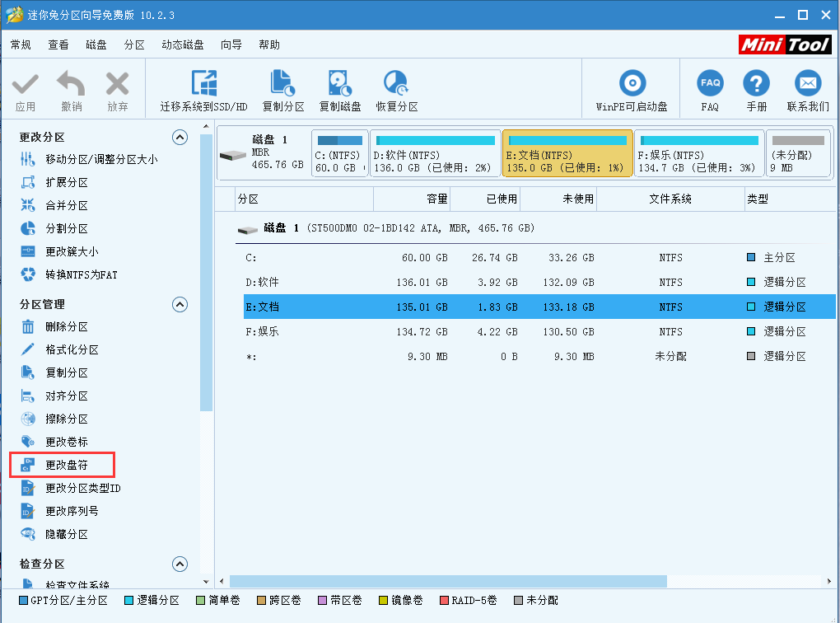Viewport: 840px width, 623px height.
Task: Sort by the 未使用 column header
Action: [x=558, y=199]
